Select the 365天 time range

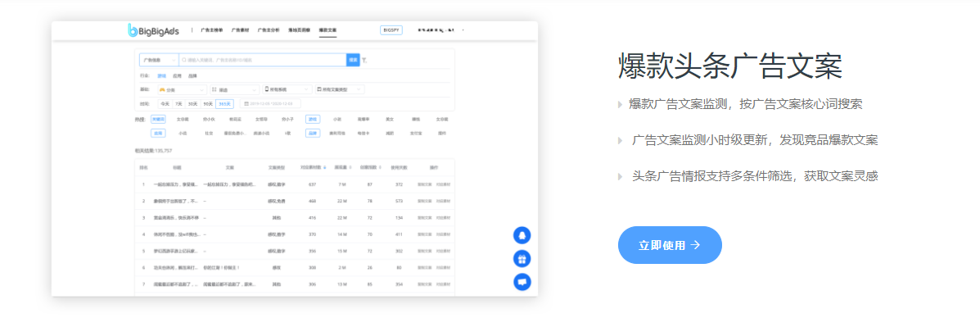coord(224,104)
